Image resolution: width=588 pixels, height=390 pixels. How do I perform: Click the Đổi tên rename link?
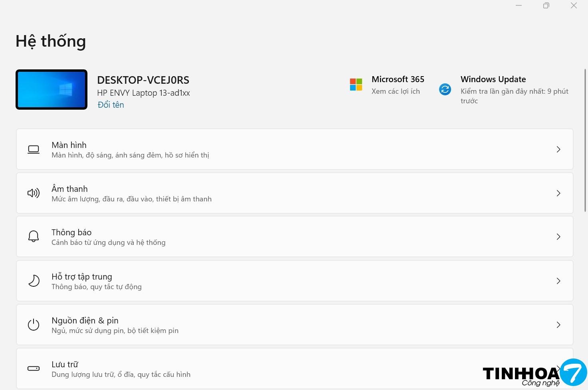pyautogui.click(x=111, y=105)
